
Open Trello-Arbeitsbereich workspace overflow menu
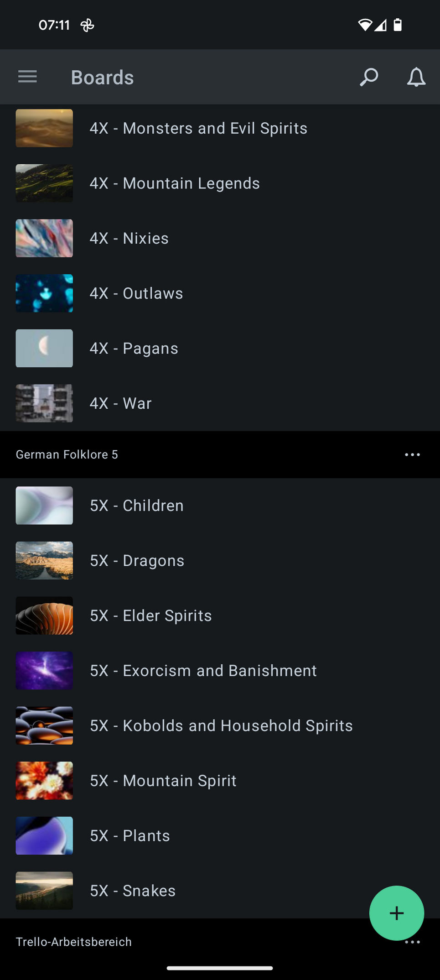coord(412,943)
